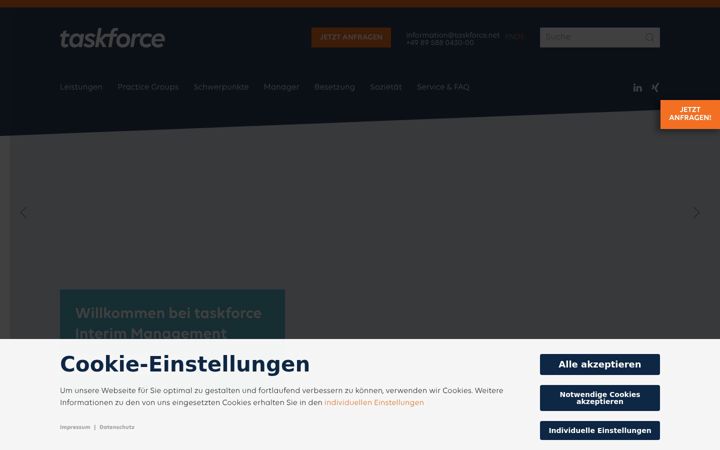720x450 pixels.
Task: Click the information@taskforce.net email link
Action: [453, 35]
